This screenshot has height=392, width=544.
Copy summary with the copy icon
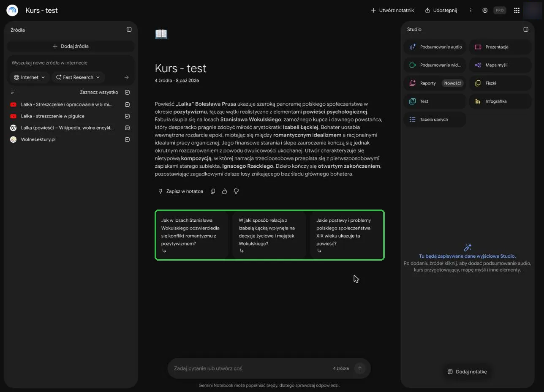coord(213,191)
